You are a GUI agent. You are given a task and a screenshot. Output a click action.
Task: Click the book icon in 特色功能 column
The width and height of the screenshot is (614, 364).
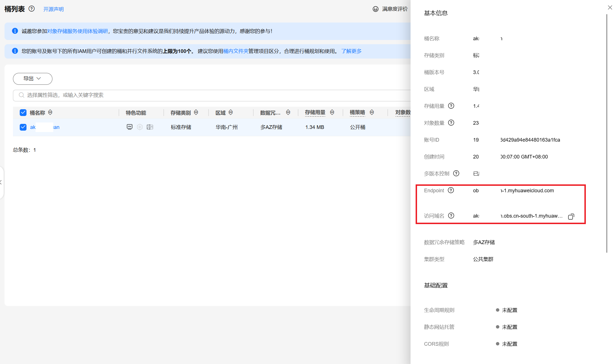(150, 127)
